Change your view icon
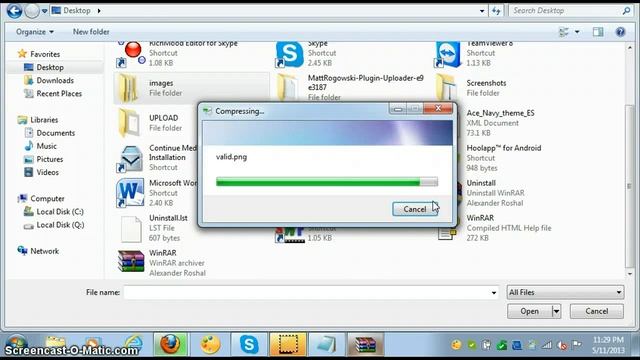 (x=564, y=32)
